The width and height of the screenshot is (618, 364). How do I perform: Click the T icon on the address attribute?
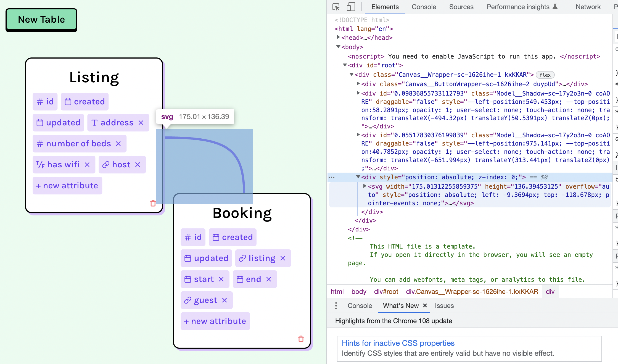click(x=95, y=122)
